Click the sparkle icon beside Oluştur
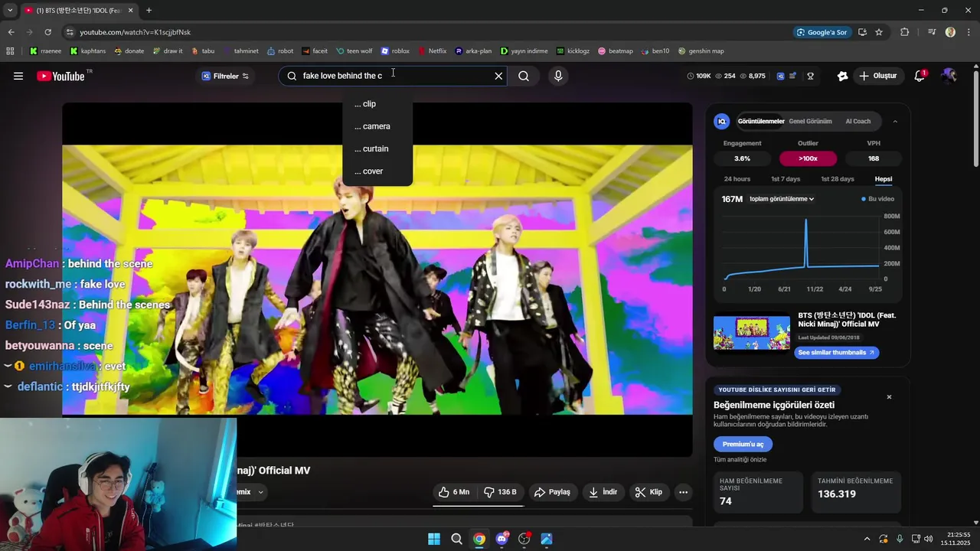The image size is (980, 551). coord(843,76)
